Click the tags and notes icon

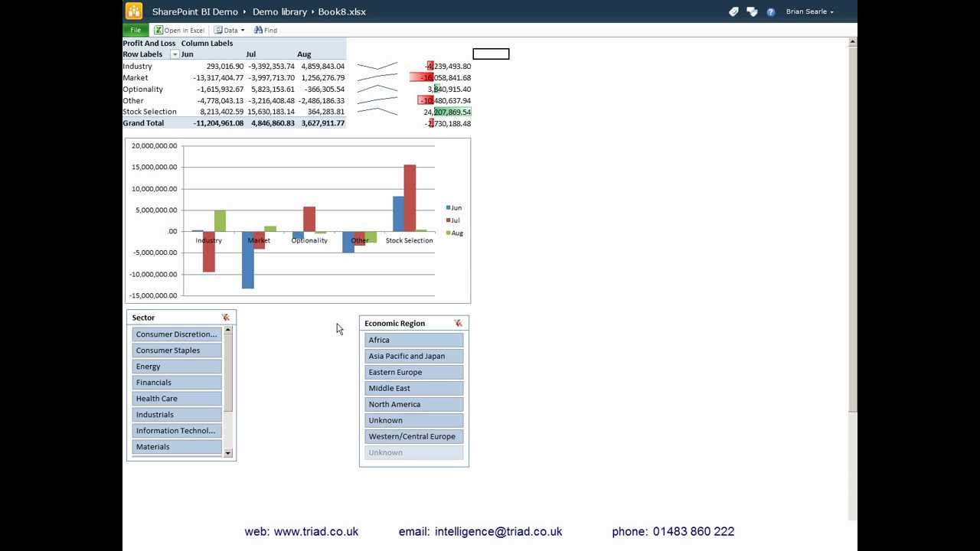(733, 11)
